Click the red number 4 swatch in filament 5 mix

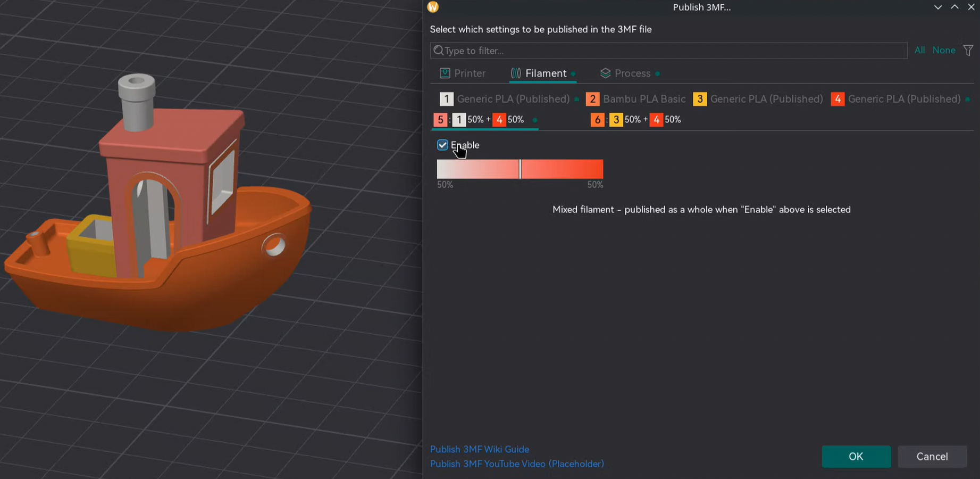(x=499, y=120)
